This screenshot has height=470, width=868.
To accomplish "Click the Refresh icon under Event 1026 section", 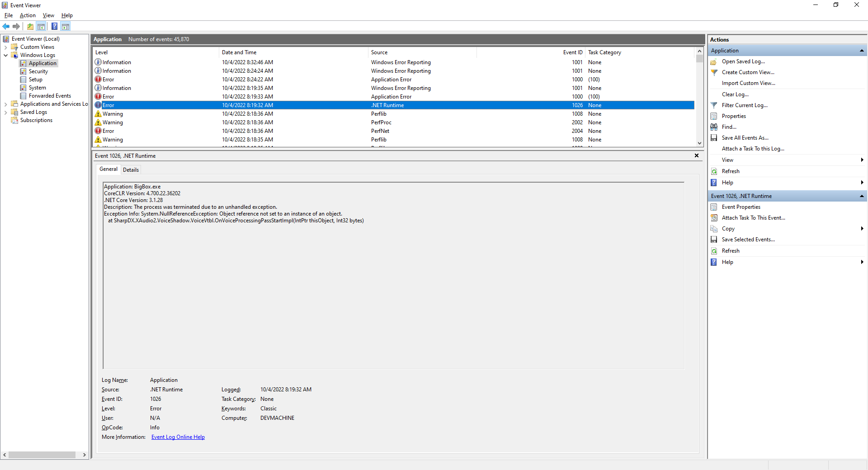I will point(714,251).
